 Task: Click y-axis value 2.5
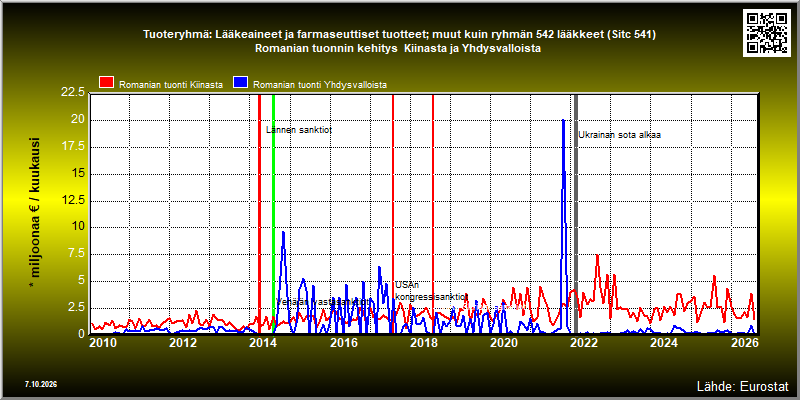pyautogui.click(x=76, y=308)
